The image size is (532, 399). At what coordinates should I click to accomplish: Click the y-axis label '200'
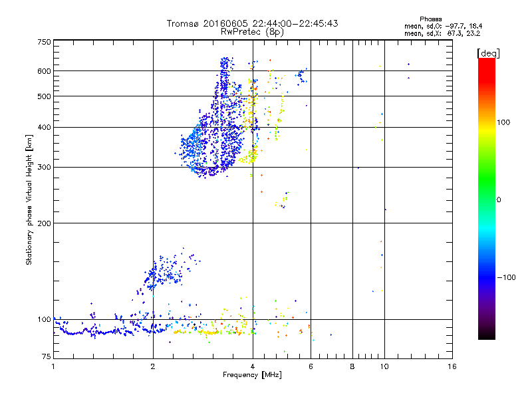(x=44, y=223)
